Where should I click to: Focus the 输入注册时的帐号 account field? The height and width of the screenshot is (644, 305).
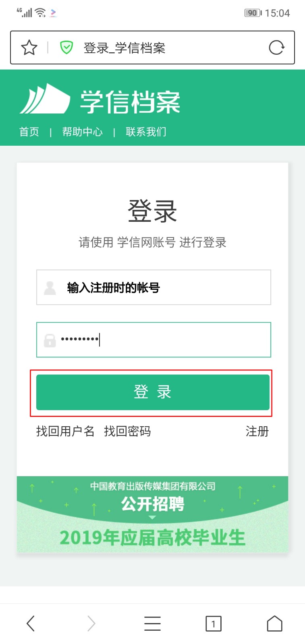tap(154, 287)
